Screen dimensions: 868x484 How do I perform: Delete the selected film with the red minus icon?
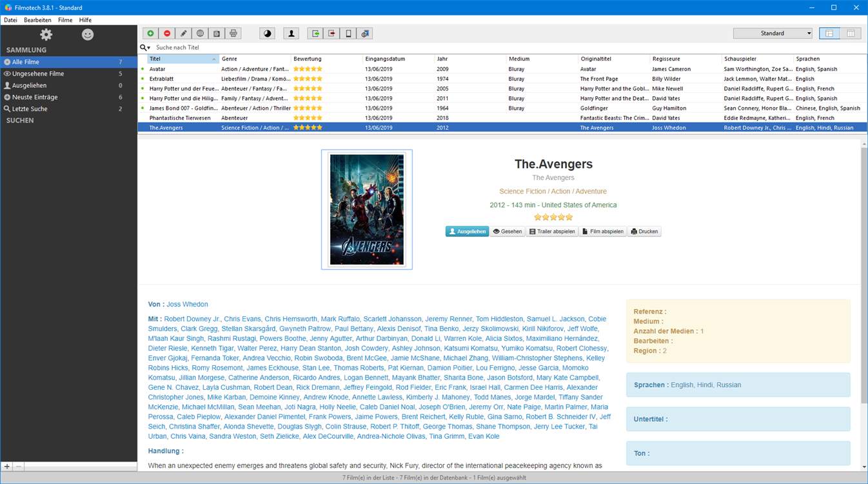(167, 34)
